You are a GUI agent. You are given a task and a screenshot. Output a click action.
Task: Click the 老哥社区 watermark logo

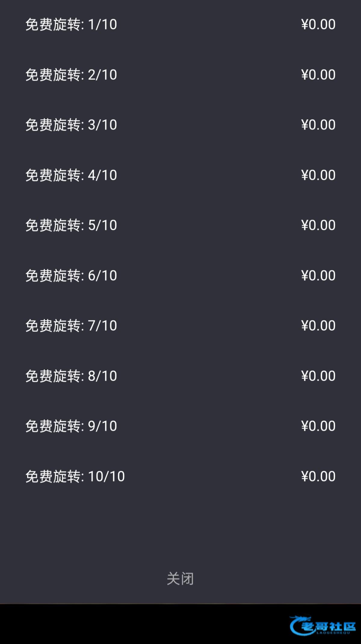pos(322,626)
